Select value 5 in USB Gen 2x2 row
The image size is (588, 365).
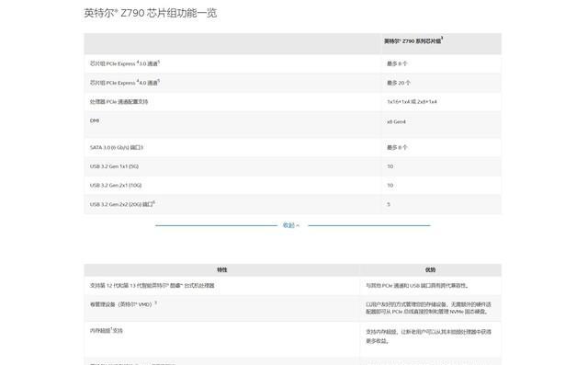point(389,204)
